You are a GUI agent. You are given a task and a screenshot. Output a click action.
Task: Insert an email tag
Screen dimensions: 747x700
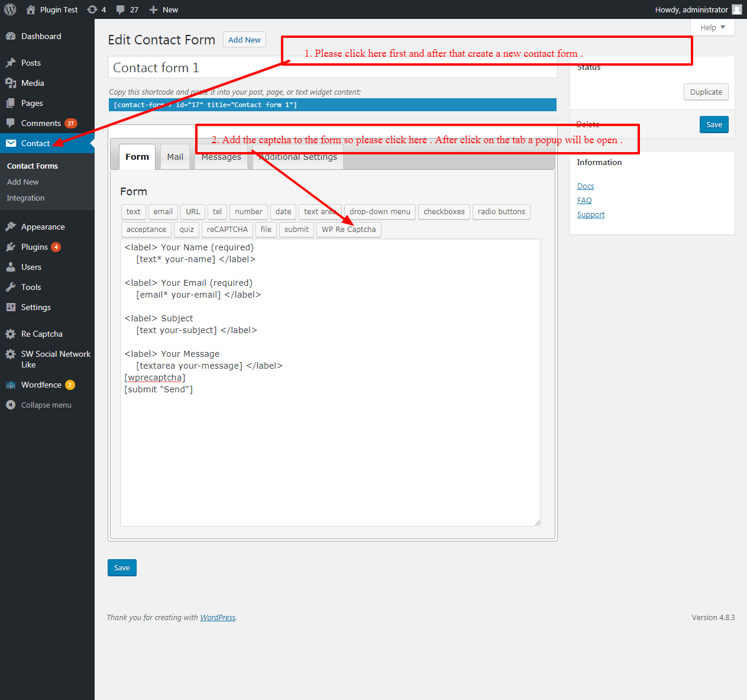[163, 212]
